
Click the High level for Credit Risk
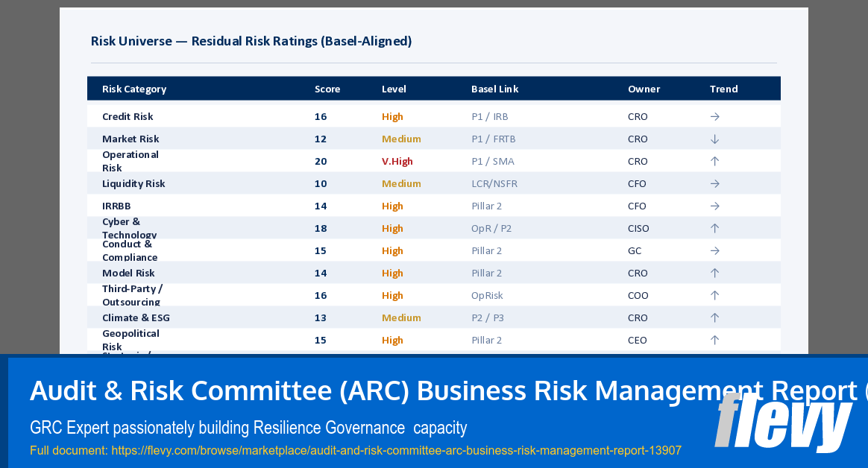392,117
